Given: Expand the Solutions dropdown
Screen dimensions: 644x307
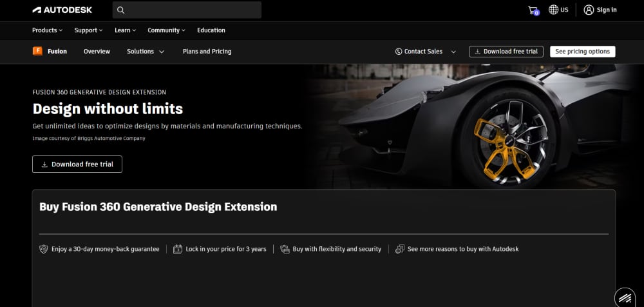Looking at the screenshot, I should (x=146, y=52).
